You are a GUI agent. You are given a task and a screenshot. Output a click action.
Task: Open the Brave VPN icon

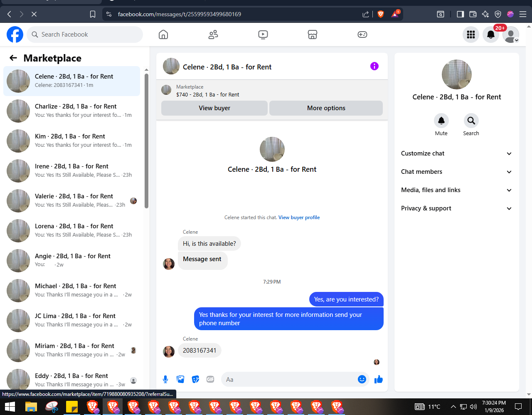pos(498,14)
